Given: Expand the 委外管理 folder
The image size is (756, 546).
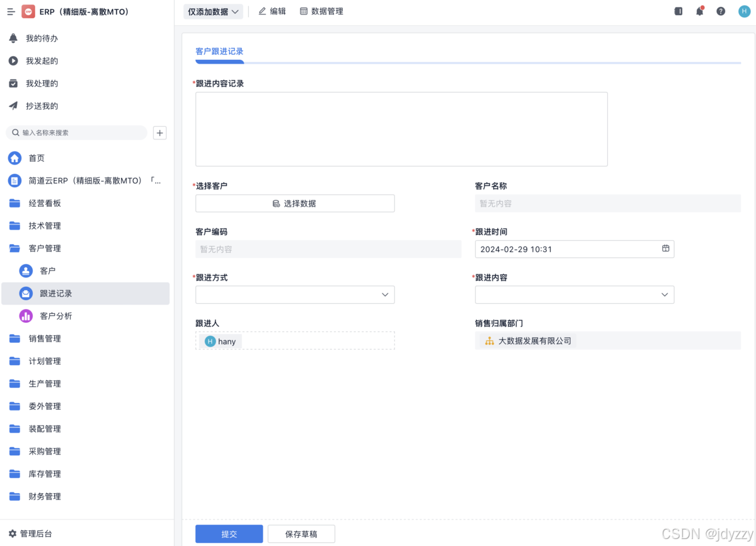Looking at the screenshot, I should click(86, 406).
